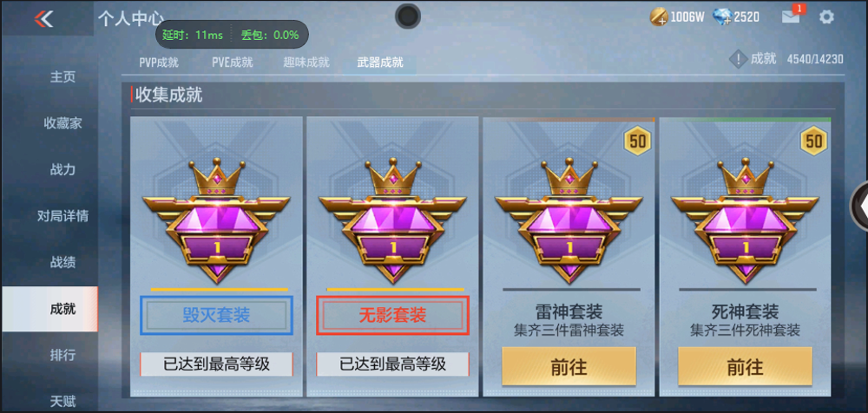Select the 毁灭套装 achievement label
The height and width of the screenshot is (413, 868).
[x=216, y=315]
